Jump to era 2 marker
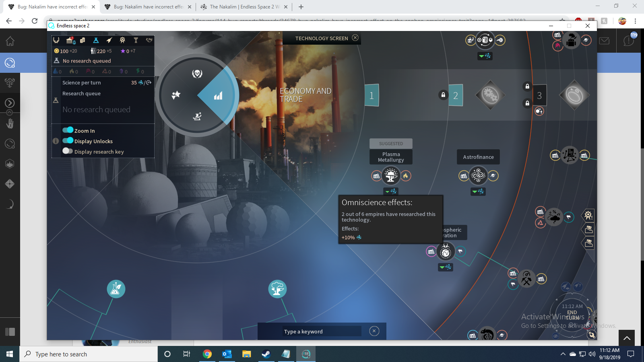Viewport: 644px width, 362px height. click(456, 95)
